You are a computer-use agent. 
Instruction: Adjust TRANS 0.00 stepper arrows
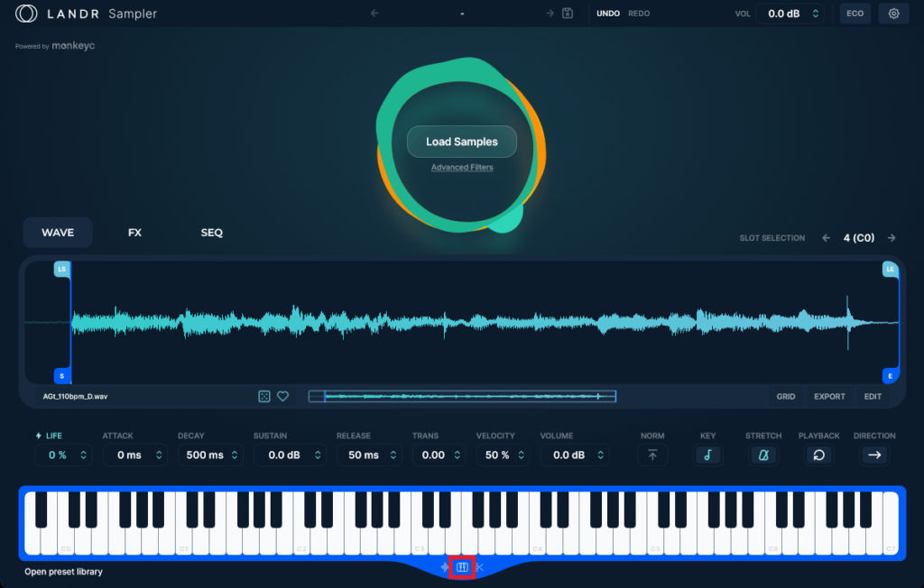coord(457,455)
